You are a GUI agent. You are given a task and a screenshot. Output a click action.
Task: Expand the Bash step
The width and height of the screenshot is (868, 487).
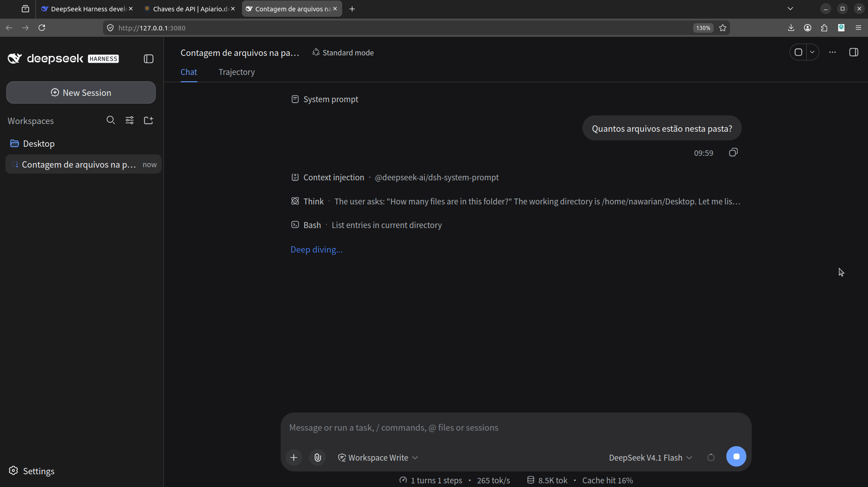(366, 225)
